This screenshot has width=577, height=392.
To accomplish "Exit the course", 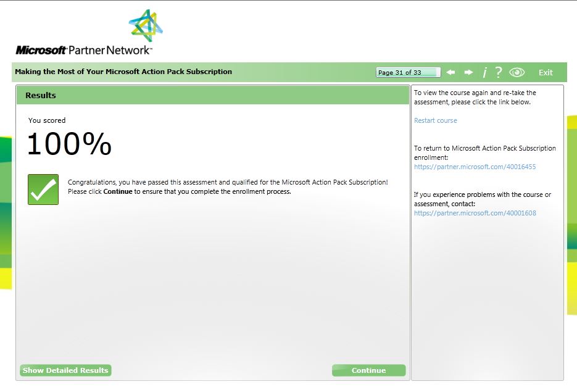I will click(546, 72).
